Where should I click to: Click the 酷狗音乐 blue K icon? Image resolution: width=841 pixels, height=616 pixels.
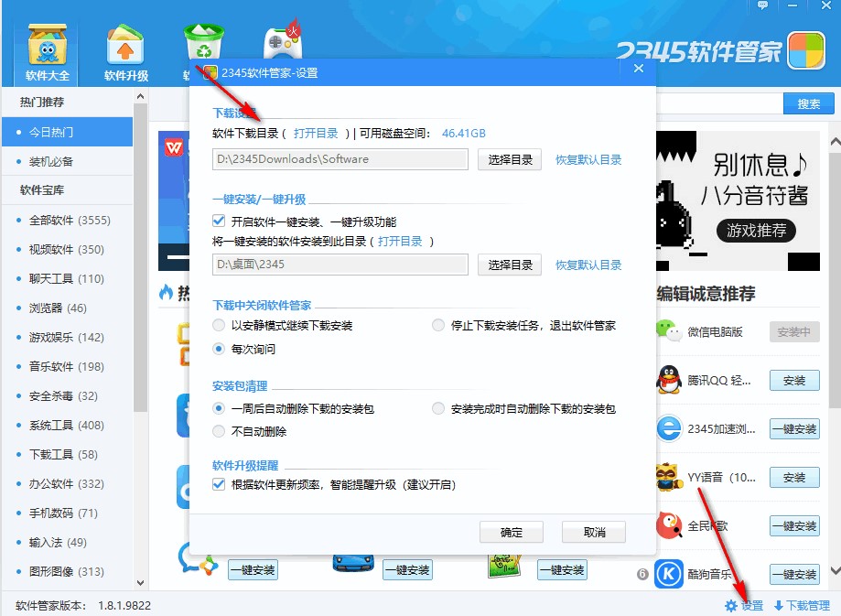(668, 574)
